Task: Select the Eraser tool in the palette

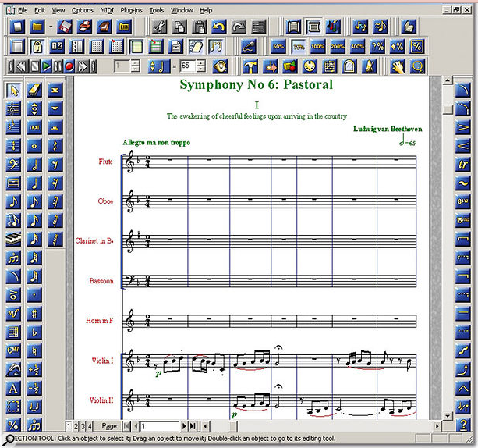Action: [34, 91]
